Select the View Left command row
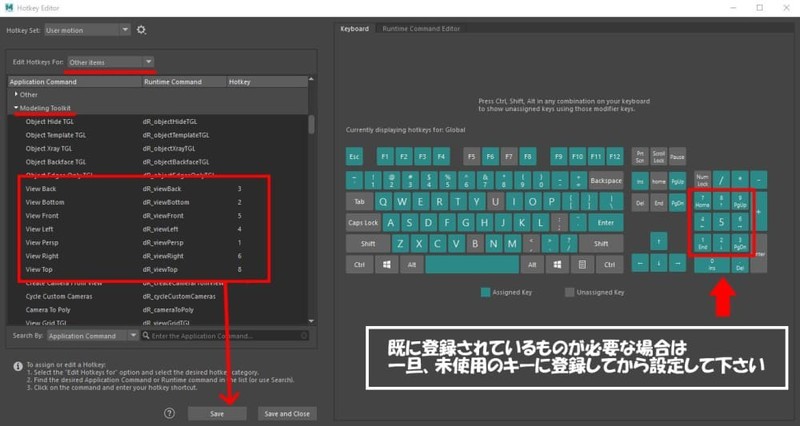This screenshot has height=426, width=800. 158,229
